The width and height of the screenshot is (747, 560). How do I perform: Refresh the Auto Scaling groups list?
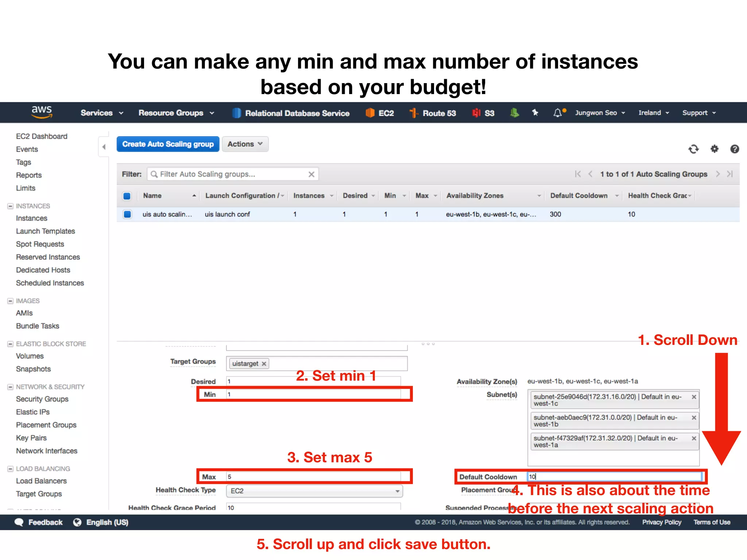[693, 149]
